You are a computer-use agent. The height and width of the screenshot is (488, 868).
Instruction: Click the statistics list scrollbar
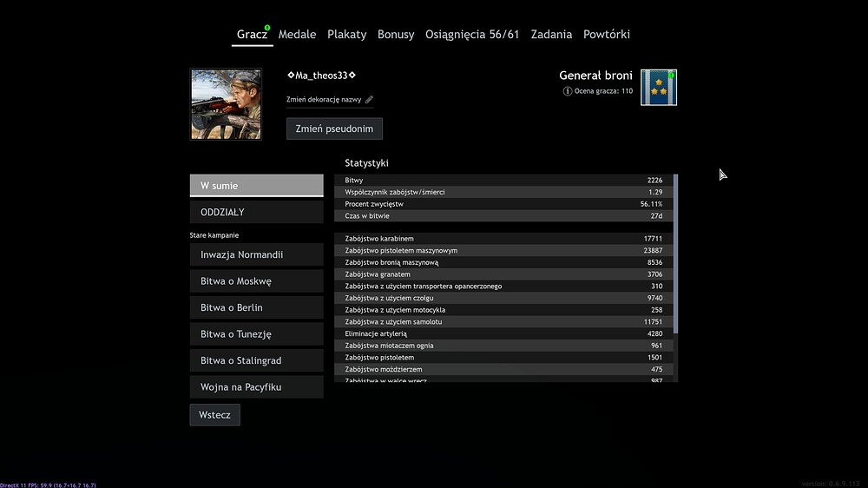coord(675,254)
